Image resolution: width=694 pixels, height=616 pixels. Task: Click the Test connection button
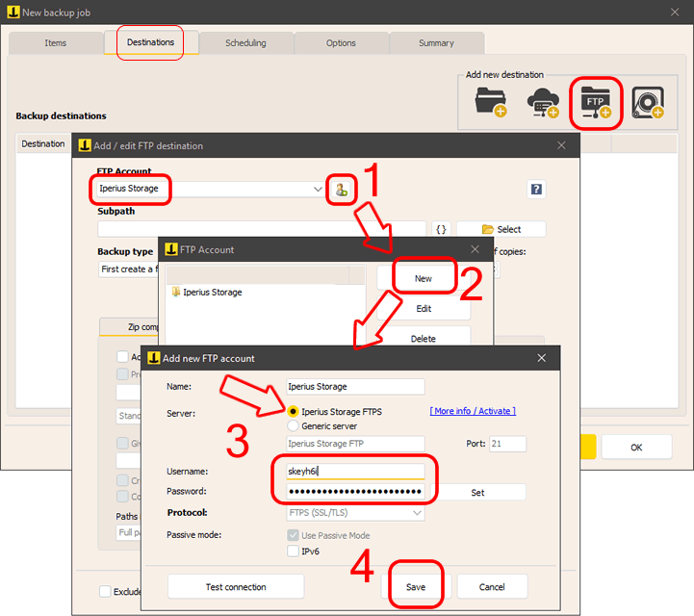point(236,587)
